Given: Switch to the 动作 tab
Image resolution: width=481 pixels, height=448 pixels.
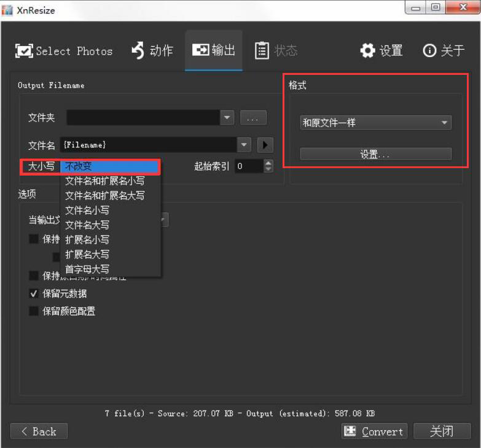Looking at the screenshot, I should [152, 50].
